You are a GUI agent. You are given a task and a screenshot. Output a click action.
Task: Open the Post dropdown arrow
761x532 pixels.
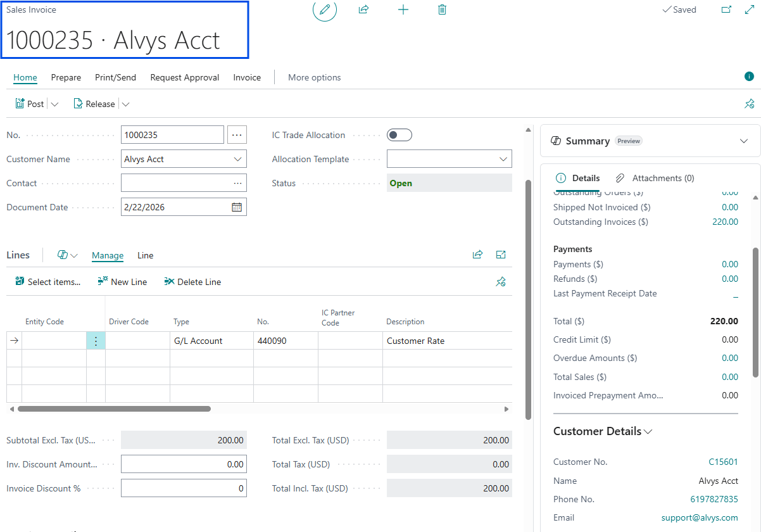[x=54, y=104]
